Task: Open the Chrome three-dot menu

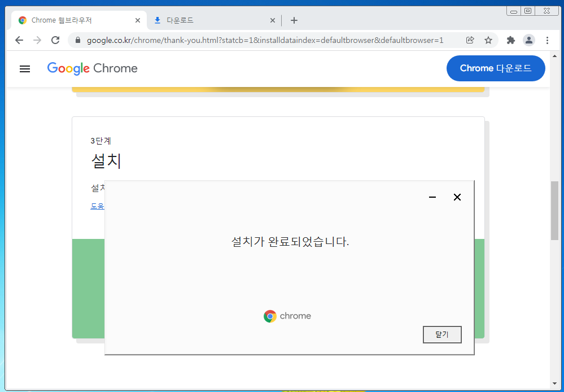Action: (x=547, y=40)
